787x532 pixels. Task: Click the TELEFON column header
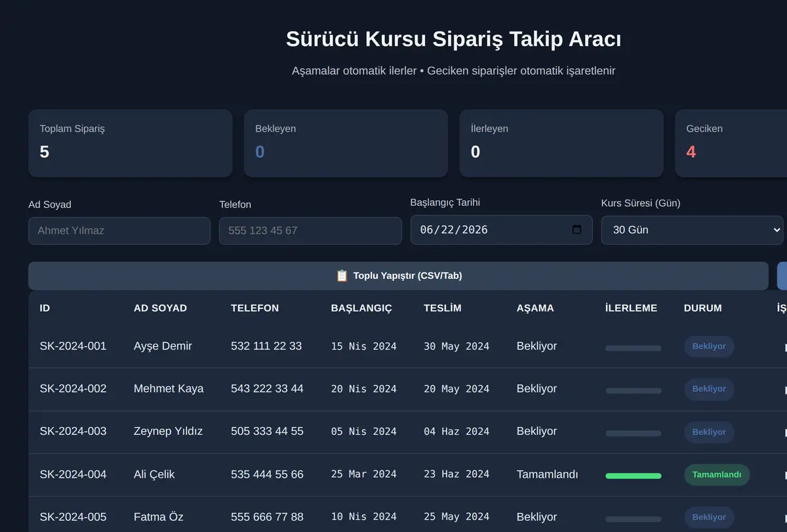point(254,308)
